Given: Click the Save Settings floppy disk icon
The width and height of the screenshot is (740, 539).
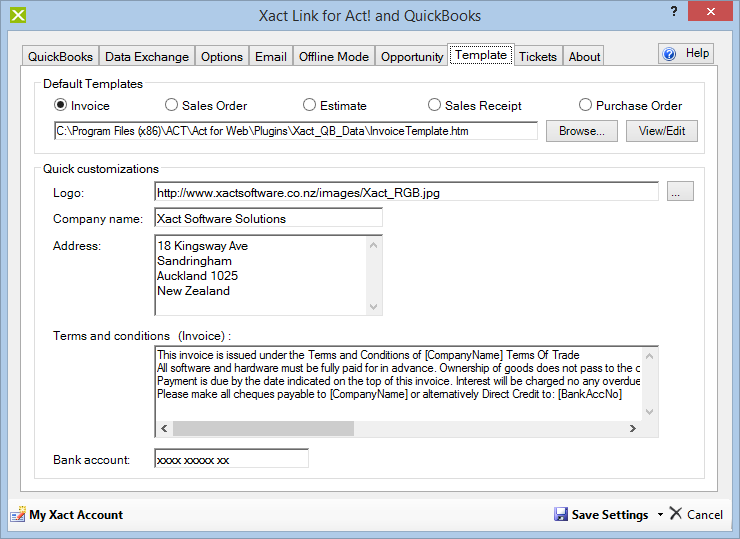Looking at the screenshot, I should click(x=561, y=514).
